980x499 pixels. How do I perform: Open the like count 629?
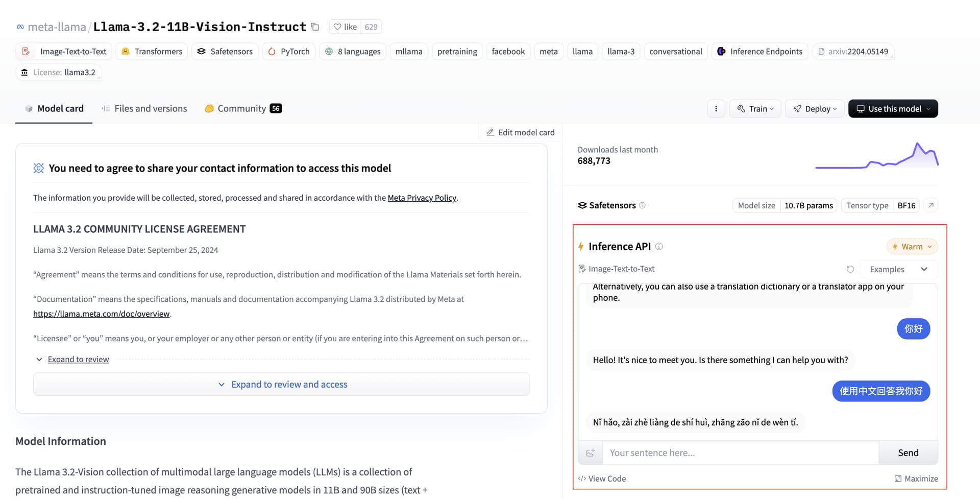371,27
